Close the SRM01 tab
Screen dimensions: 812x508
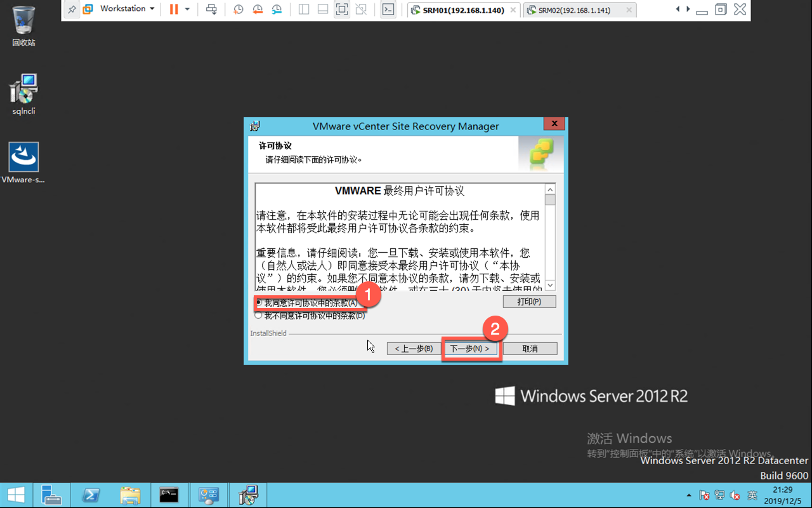(x=512, y=10)
